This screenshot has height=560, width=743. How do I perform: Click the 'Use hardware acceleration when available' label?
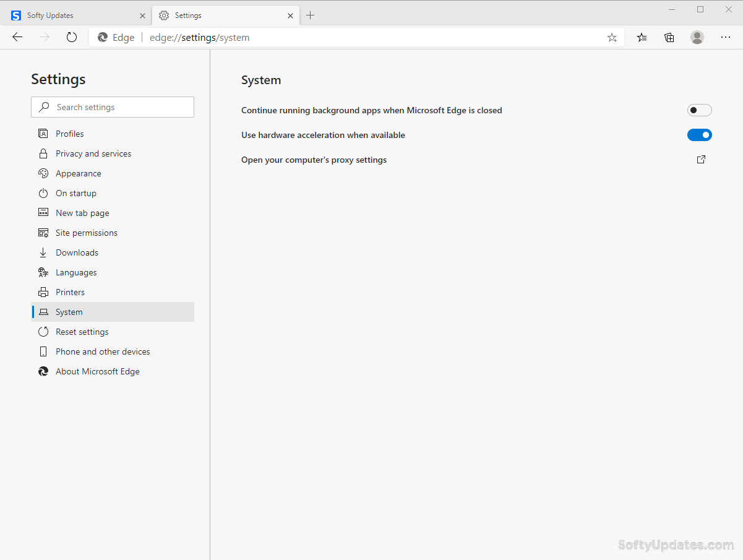pos(323,135)
